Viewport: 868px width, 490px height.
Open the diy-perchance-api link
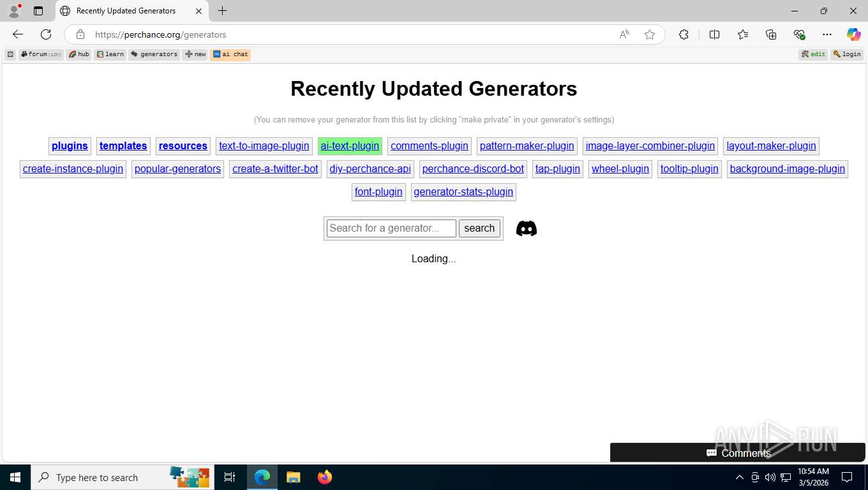(x=370, y=169)
